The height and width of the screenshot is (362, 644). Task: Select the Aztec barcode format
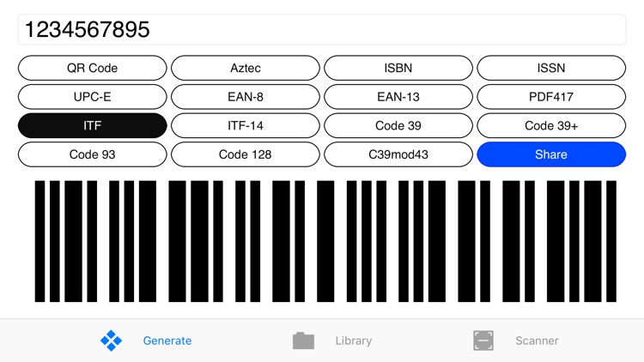click(x=246, y=68)
